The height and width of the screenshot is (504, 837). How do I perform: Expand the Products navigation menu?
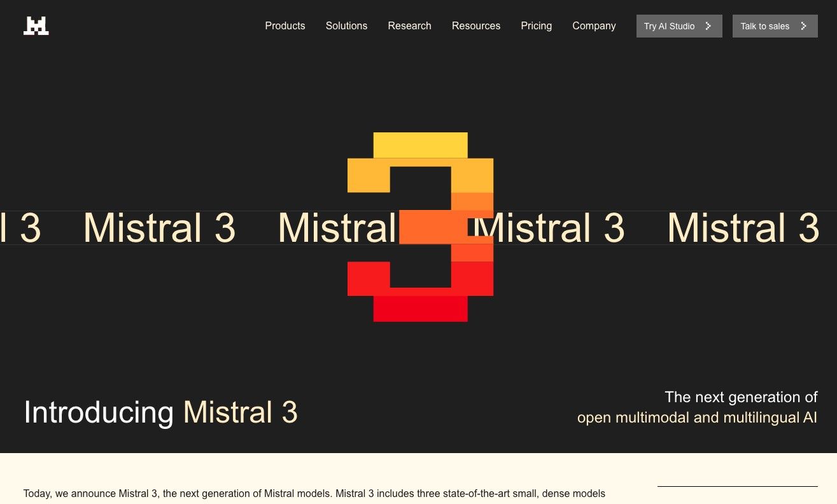285,26
